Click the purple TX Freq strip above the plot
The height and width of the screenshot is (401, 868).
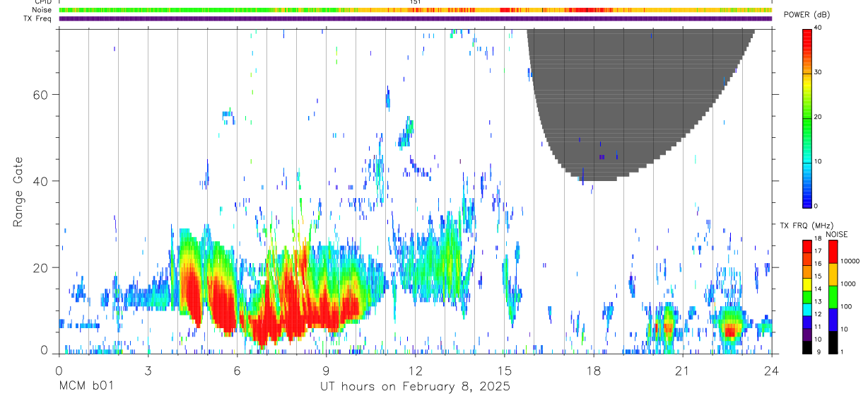[x=416, y=18]
